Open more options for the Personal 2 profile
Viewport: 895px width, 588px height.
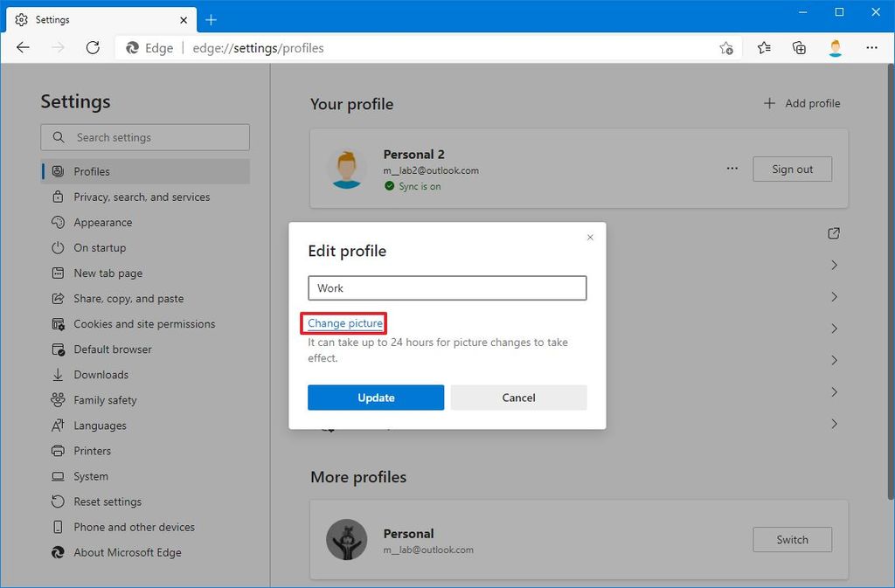pos(732,169)
